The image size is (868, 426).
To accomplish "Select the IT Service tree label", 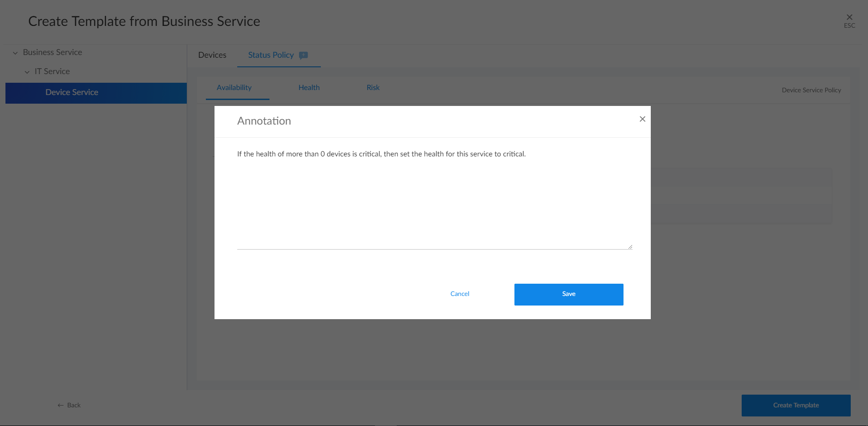I will tap(52, 71).
